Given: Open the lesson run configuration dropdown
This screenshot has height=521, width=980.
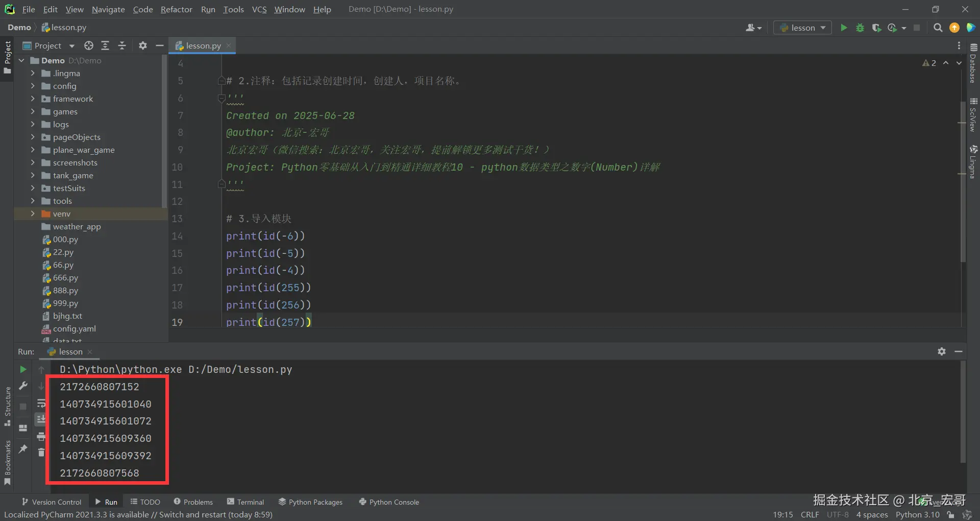Looking at the screenshot, I should point(803,28).
